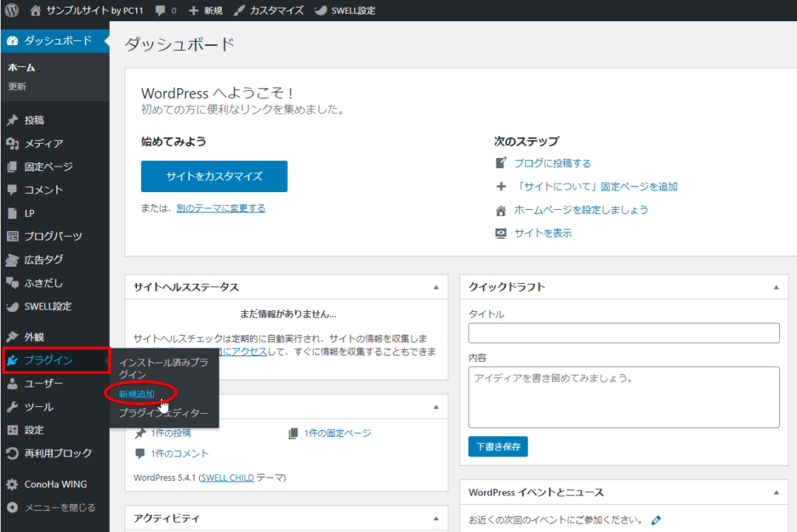Open the ホームページを設定しましょう link
This screenshot has width=797, height=532.
tap(581, 210)
